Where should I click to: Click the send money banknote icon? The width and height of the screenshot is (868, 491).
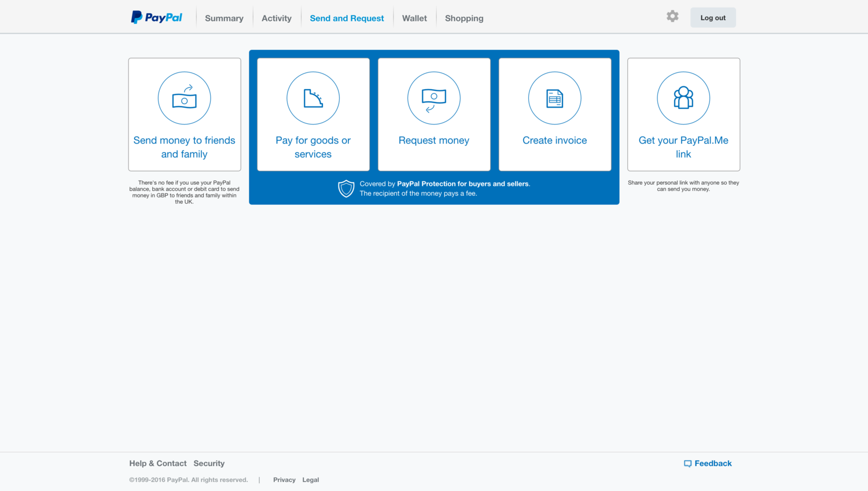pyautogui.click(x=185, y=97)
